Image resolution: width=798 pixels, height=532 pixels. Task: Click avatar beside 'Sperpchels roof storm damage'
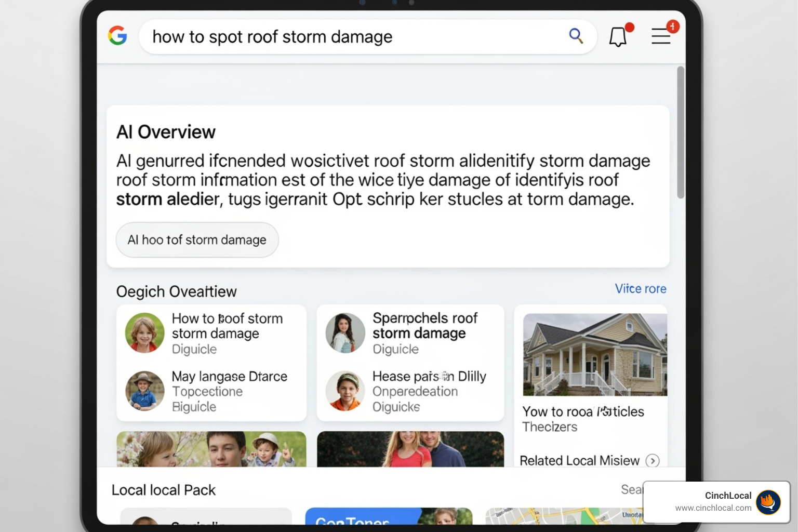[345, 332]
